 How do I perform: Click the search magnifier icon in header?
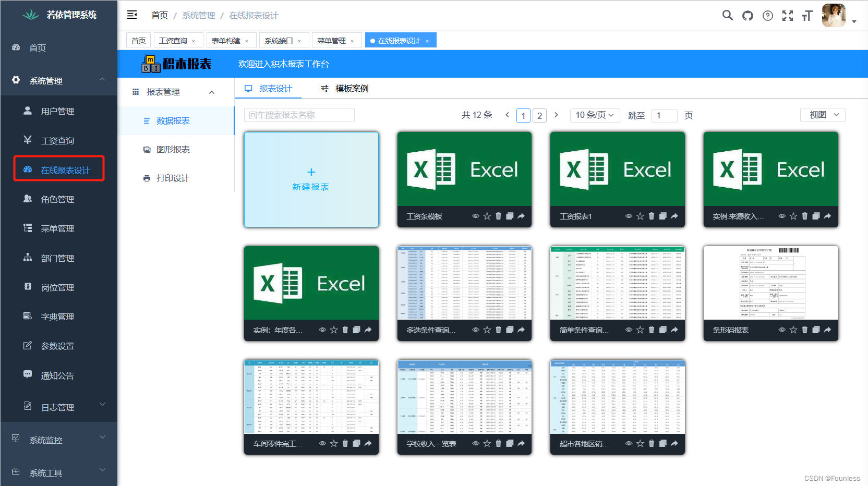point(727,15)
